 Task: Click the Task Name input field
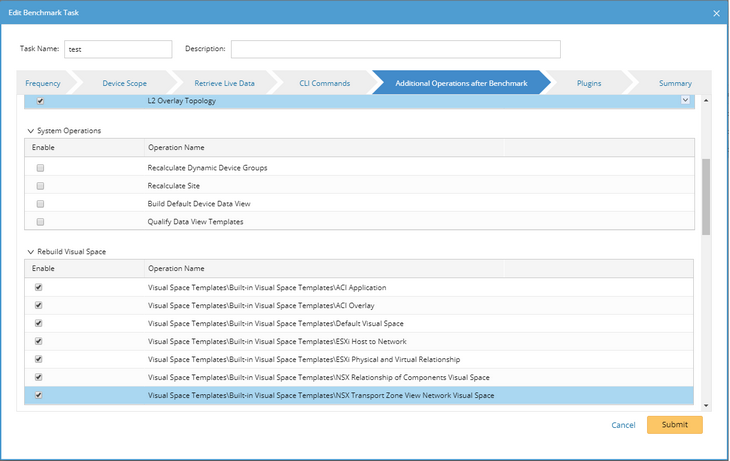coord(118,49)
